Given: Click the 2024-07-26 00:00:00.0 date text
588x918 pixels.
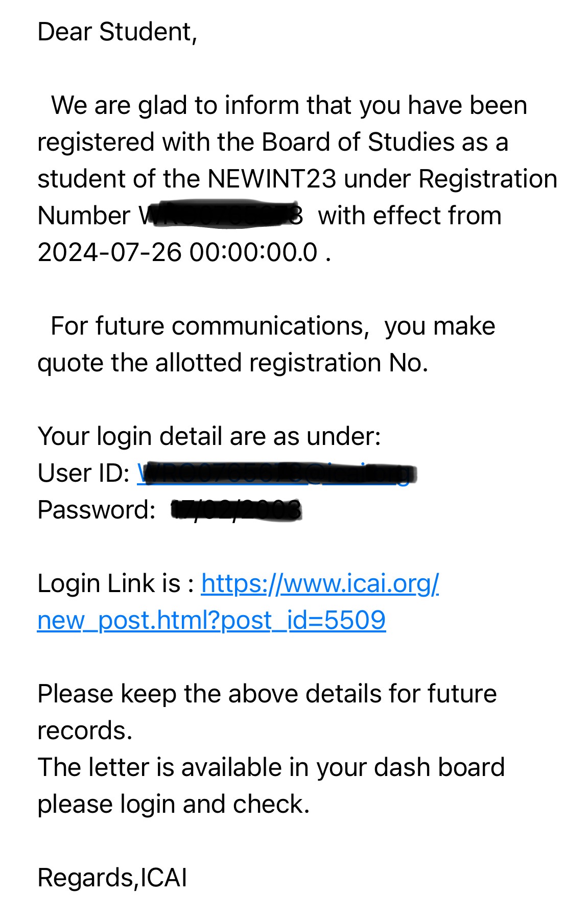Looking at the screenshot, I should tap(177, 252).
